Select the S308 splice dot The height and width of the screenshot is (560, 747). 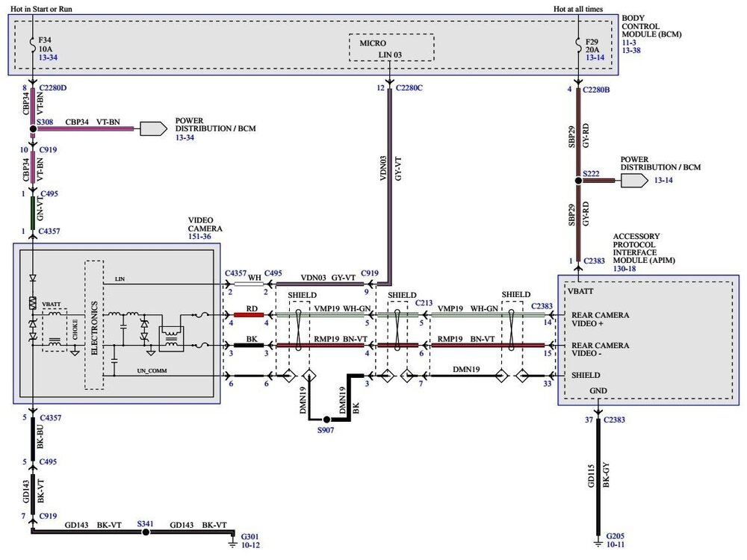(x=33, y=128)
